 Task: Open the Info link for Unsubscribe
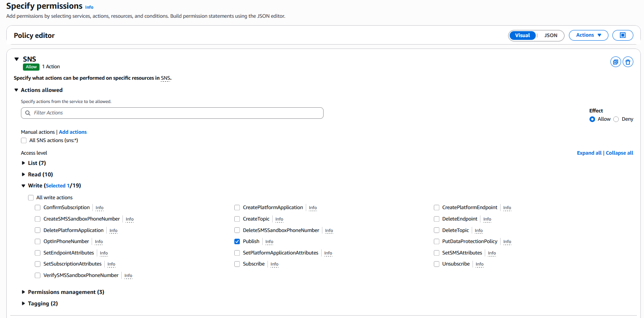480,264
